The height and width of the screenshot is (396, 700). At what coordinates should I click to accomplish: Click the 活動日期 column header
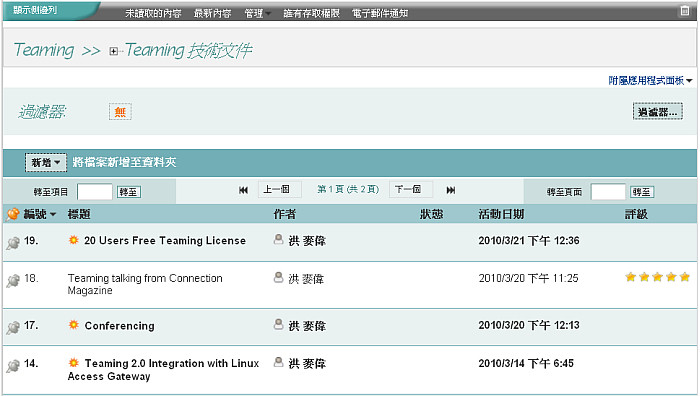pyautogui.click(x=501, y=214)
